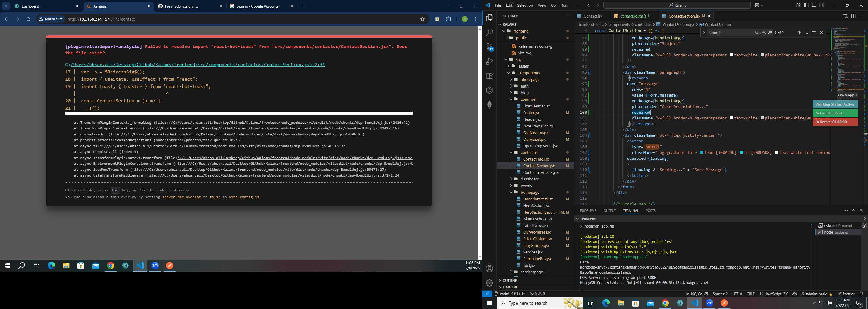Open Chrome extensions puzzle icon

click(x=448, y=19)
